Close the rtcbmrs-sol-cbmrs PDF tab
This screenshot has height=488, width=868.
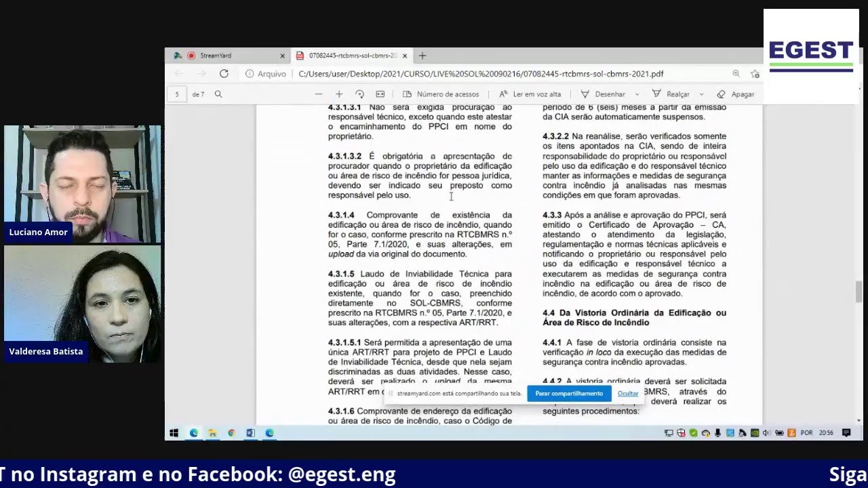click(405, 56)
